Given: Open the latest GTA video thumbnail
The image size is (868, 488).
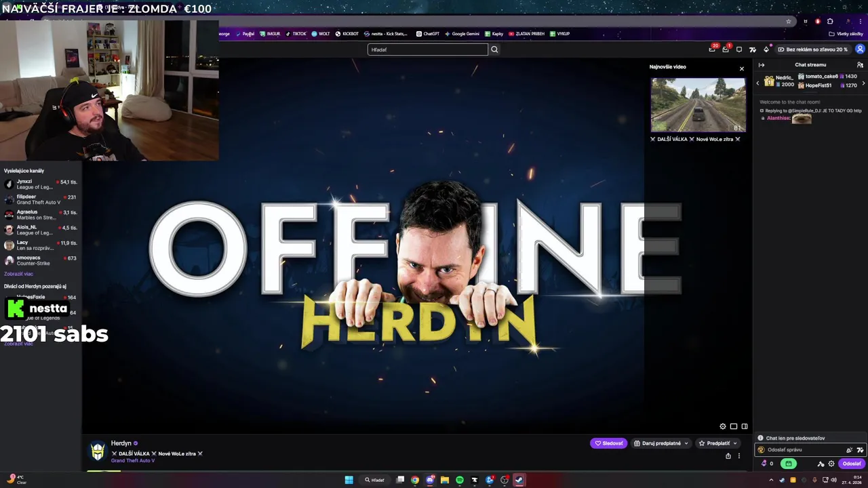Looking at the screenshot, I should click(x=698, y=104).
